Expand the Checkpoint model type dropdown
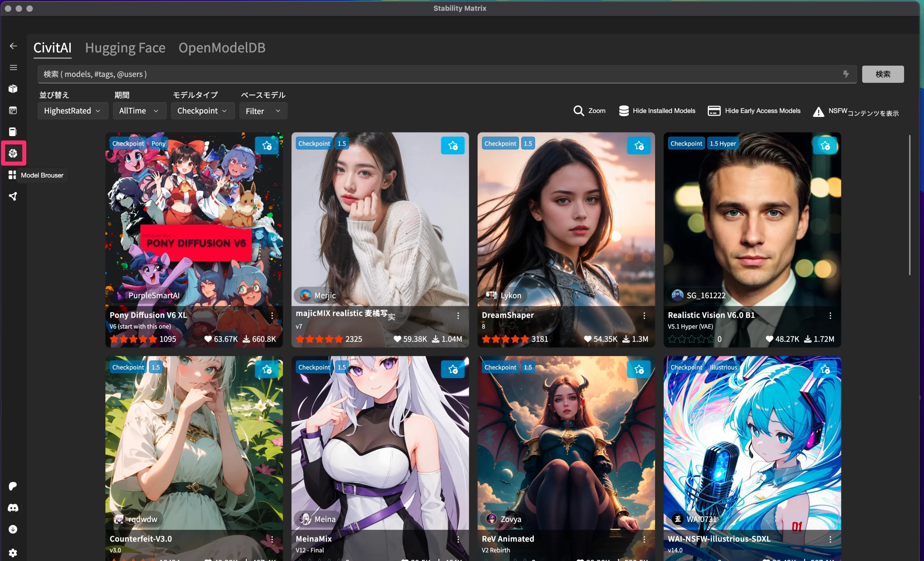924x561 pixels. 202,110
